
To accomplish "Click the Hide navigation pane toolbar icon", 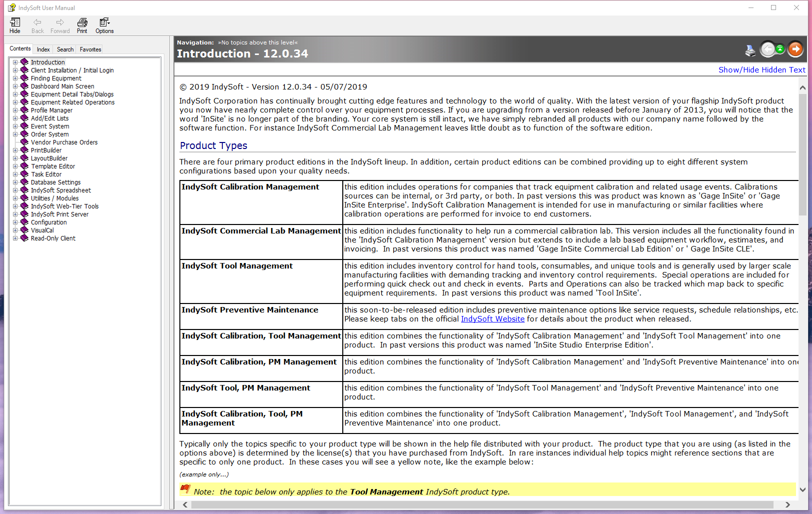I will 15,25.
